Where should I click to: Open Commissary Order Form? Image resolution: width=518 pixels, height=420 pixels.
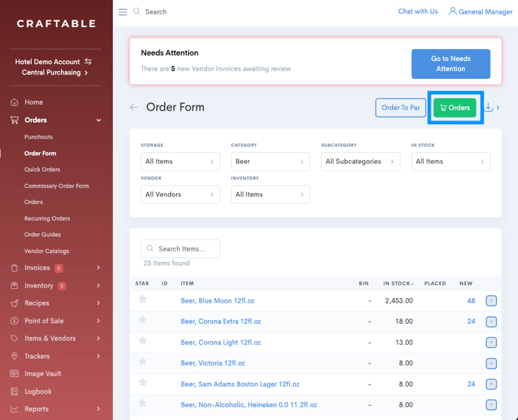coord(56,186)
